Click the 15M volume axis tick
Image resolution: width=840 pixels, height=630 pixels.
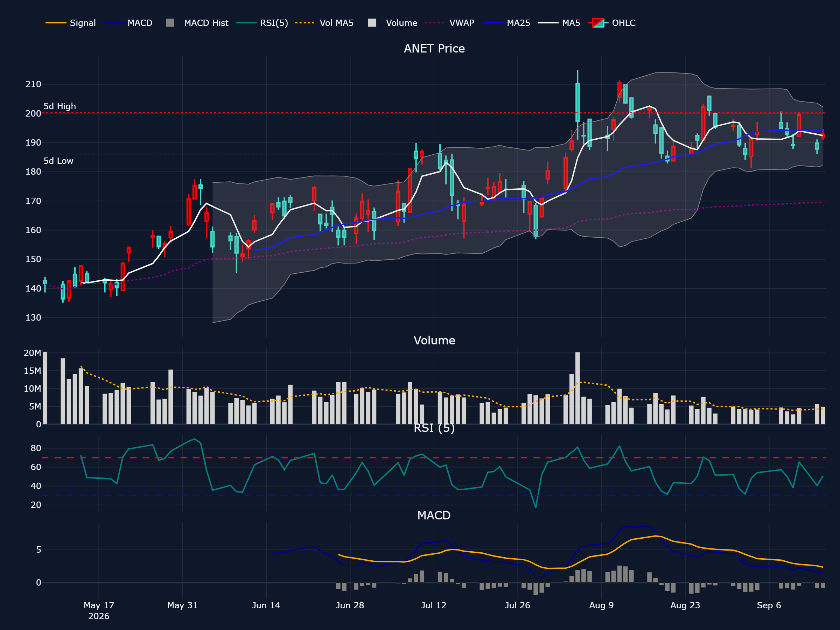pyautogui.click(x=33, y=371)
